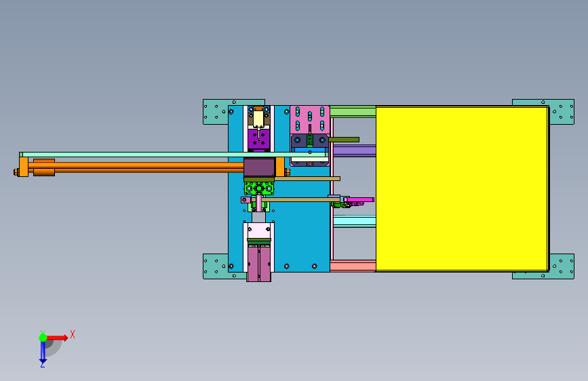Select the large yellow panel in the model

pyautogui.click(x=462, y=188)
